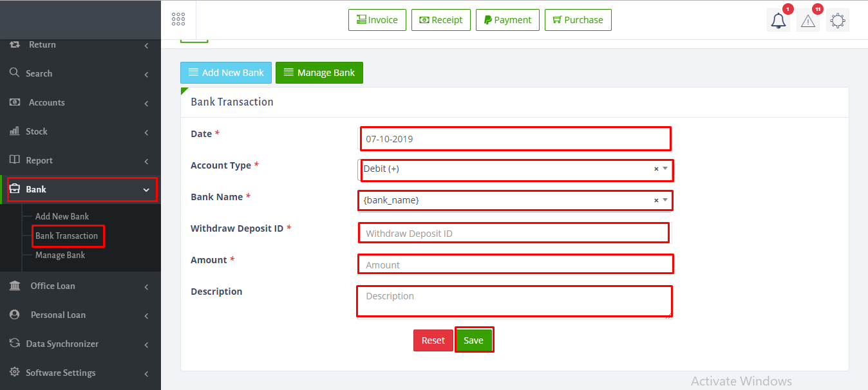Focus the Withdraw Deposit ID field
868x390 pixels.
click(513, 233)
